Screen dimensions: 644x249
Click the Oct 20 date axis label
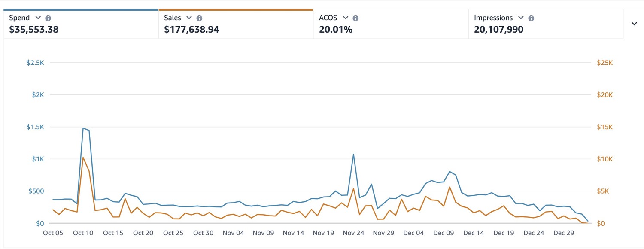point(143,233)
